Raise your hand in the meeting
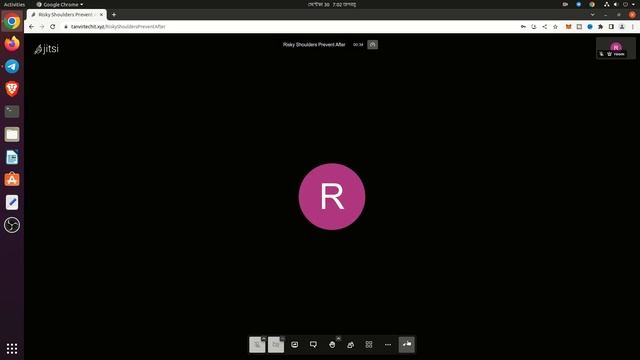640x360 pixels. coord(332,345)
